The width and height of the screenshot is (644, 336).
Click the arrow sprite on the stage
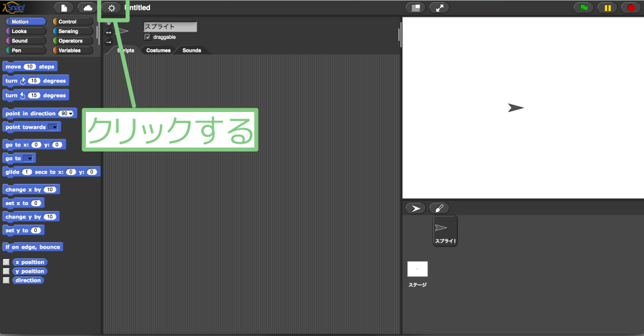coord(516,107)
